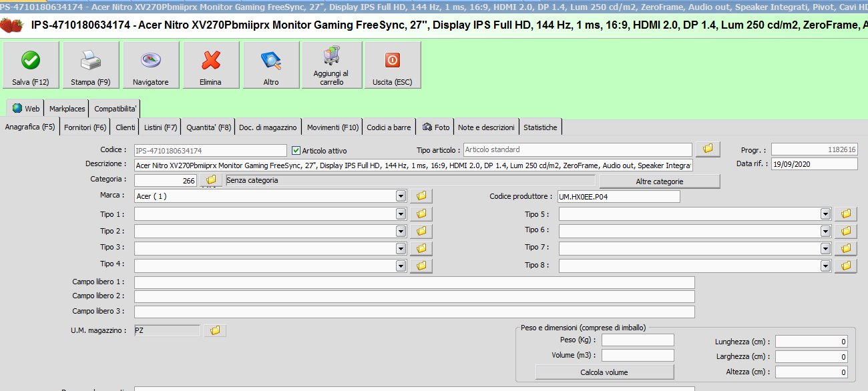Click the Campo libero 1 field

pos(414,283)
